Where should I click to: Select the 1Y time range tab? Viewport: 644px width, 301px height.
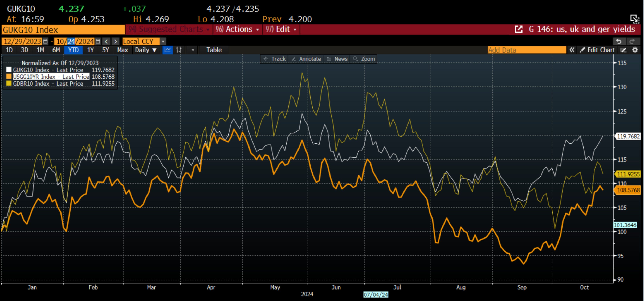coord(90,50)
